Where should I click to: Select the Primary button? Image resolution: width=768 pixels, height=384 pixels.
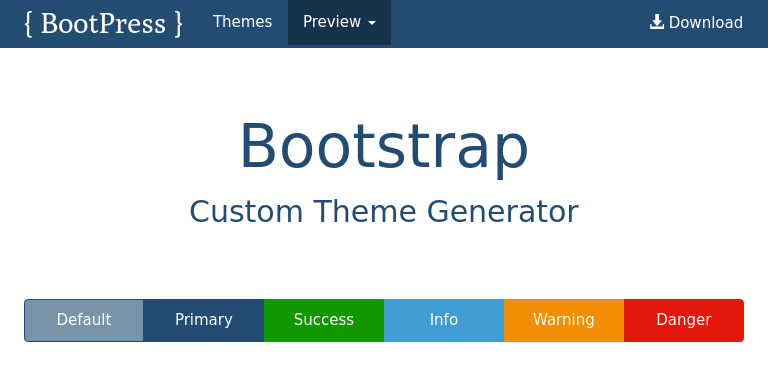pyautogui.click(x=204, y=320)
